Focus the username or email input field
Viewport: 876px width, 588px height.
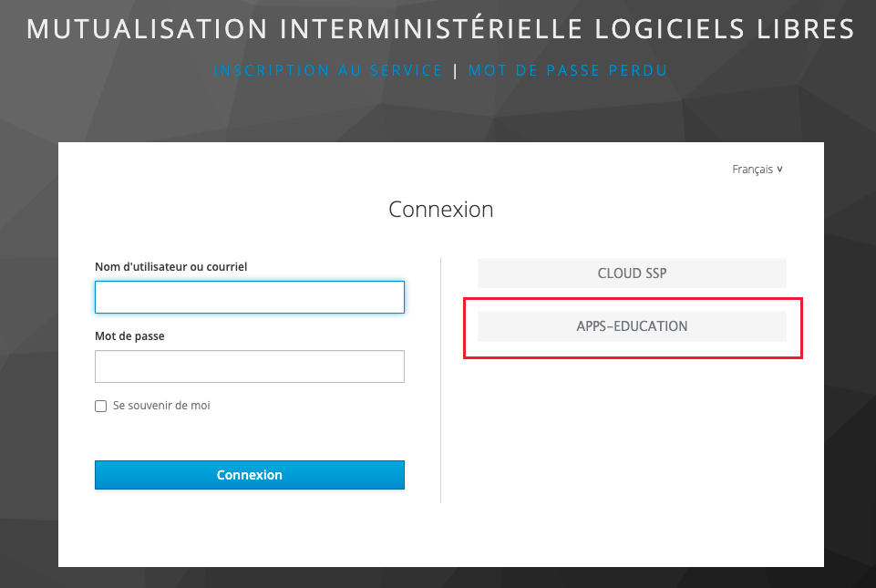tap(249, 297)
